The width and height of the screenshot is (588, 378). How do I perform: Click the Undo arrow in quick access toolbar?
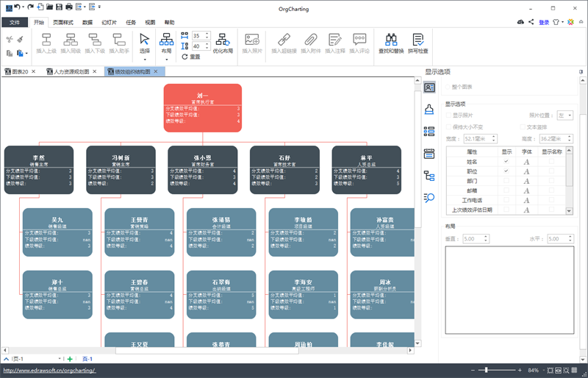(x=17, y=7)
